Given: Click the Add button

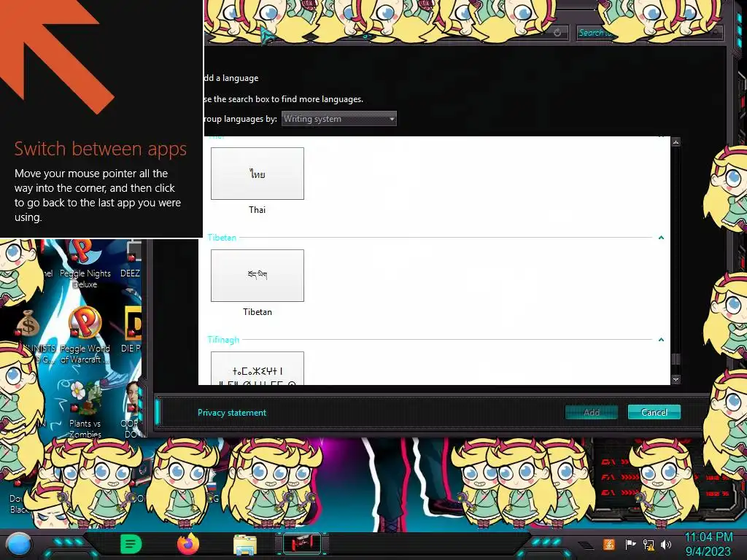Looking at the screenshot, I should (x=591, y=413).
